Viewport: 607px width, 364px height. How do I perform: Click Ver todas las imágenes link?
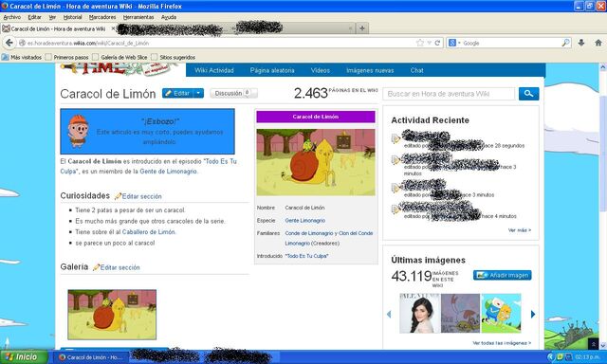(x=502, y=343)
